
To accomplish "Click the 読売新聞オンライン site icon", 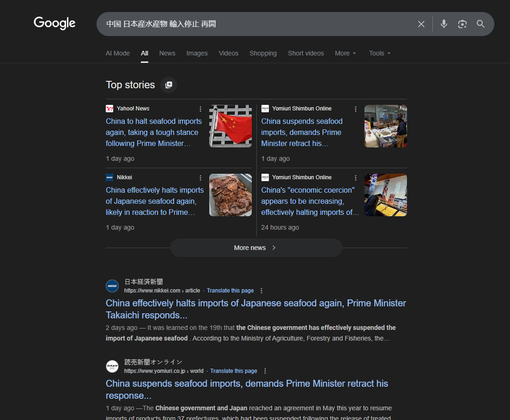I will tap(112, 366).
